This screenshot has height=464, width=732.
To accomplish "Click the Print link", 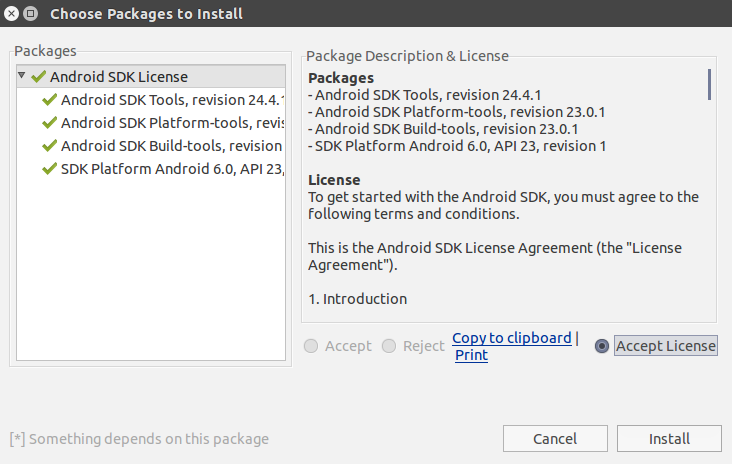I will (x=471, y=355).
